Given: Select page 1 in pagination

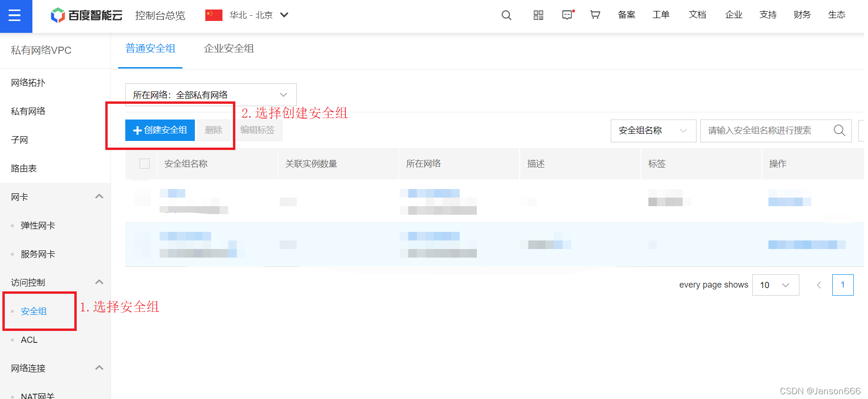Looking at the screenshot, I should [x=843, y=285].
